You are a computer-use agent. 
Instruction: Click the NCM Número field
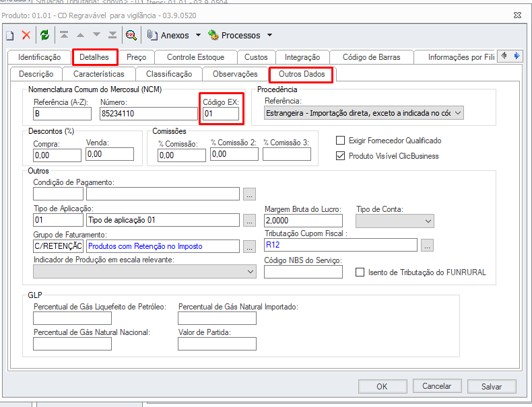[x=149, y=114]
